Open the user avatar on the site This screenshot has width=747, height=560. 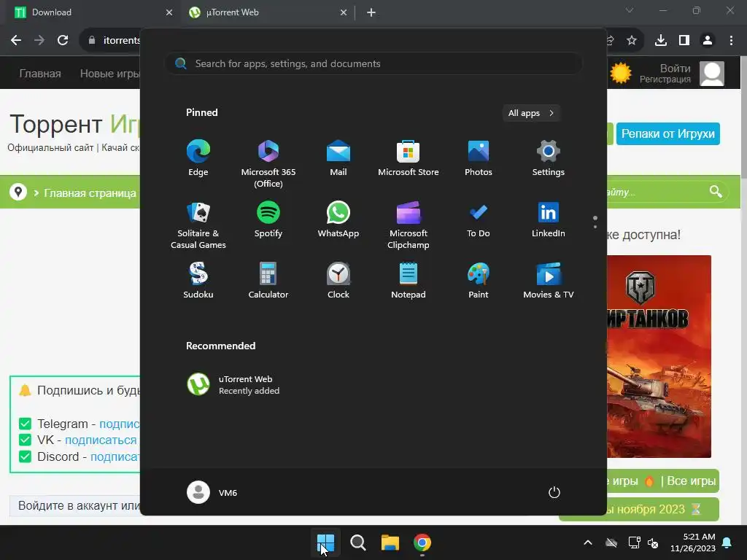712,74
